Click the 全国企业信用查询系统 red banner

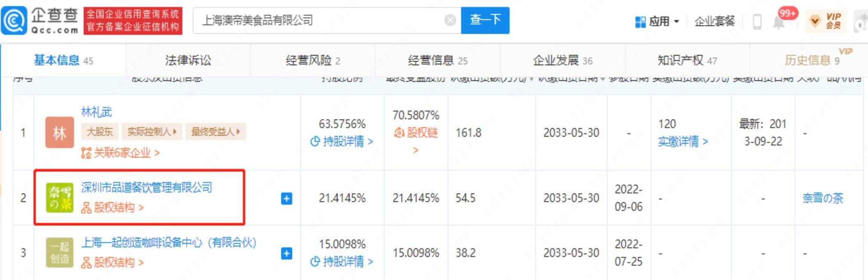133,21
